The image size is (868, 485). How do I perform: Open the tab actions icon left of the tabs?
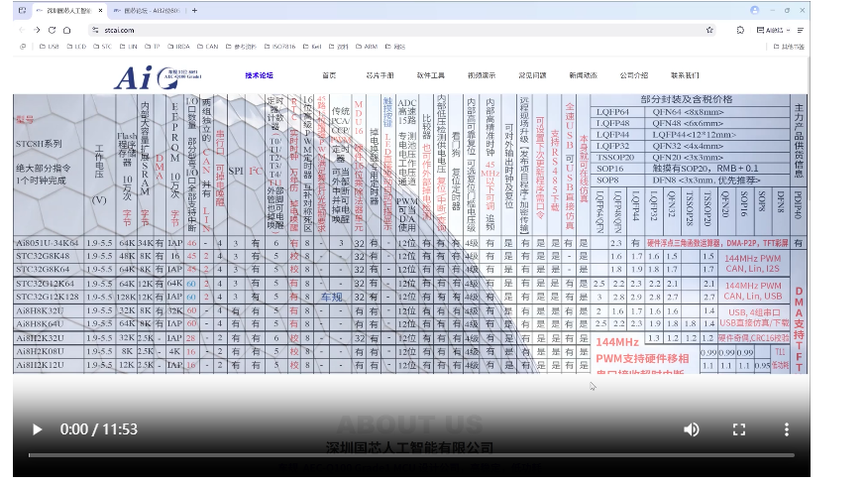click(22, 10)
